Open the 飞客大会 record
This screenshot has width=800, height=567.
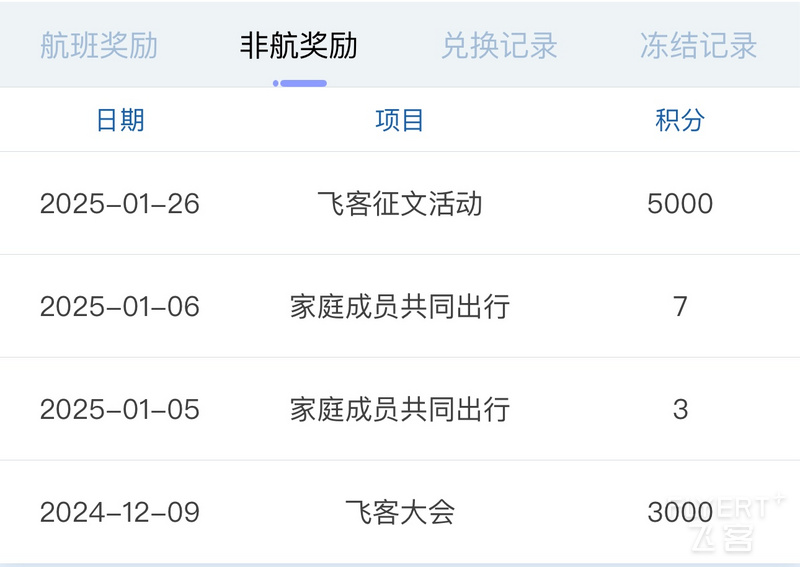tap(399, 512)
